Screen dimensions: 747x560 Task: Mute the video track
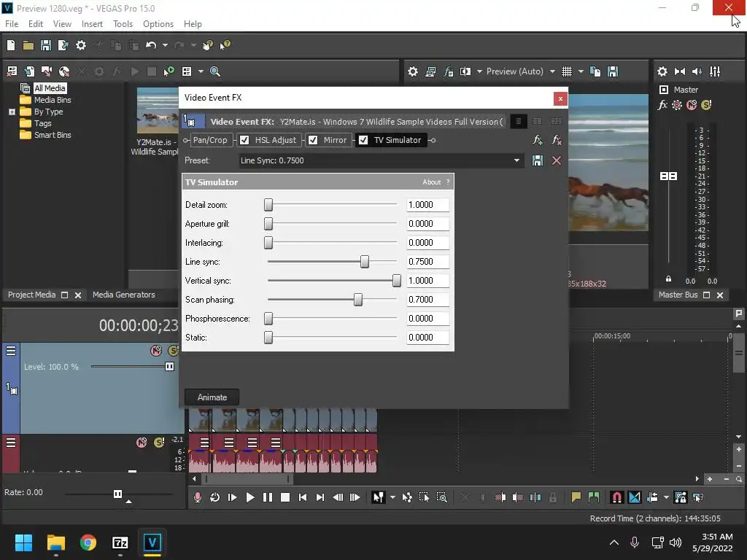(x=156, y=351)
